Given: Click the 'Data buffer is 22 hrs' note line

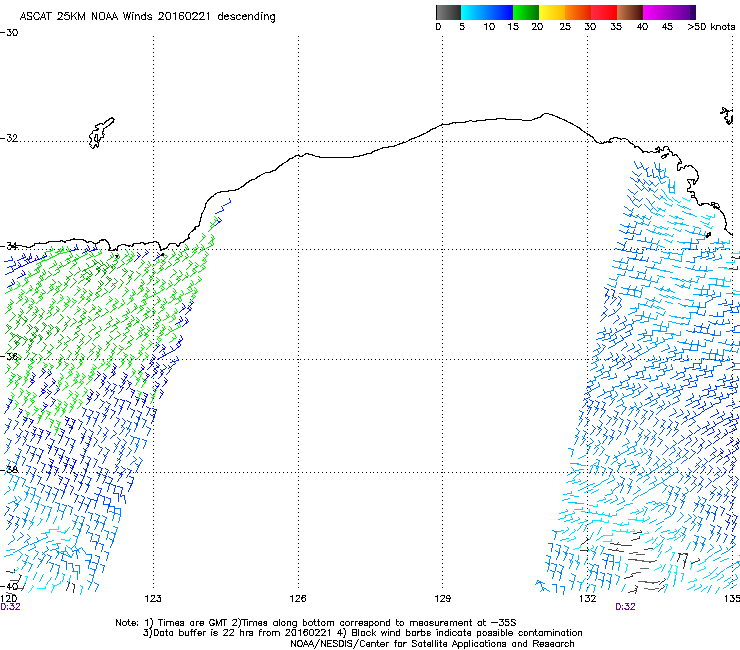Looking at the screenshot, I should pyautogui.click(x=362, y=633).
